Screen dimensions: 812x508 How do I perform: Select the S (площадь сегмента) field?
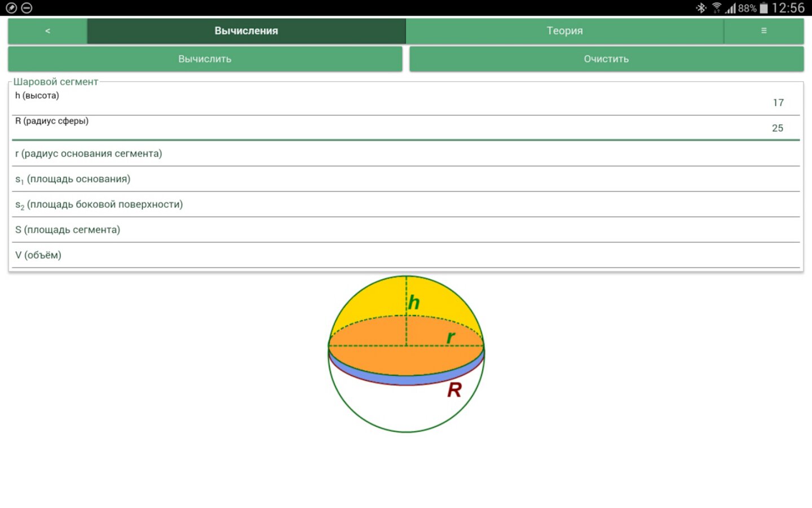[x=406, y=230]
